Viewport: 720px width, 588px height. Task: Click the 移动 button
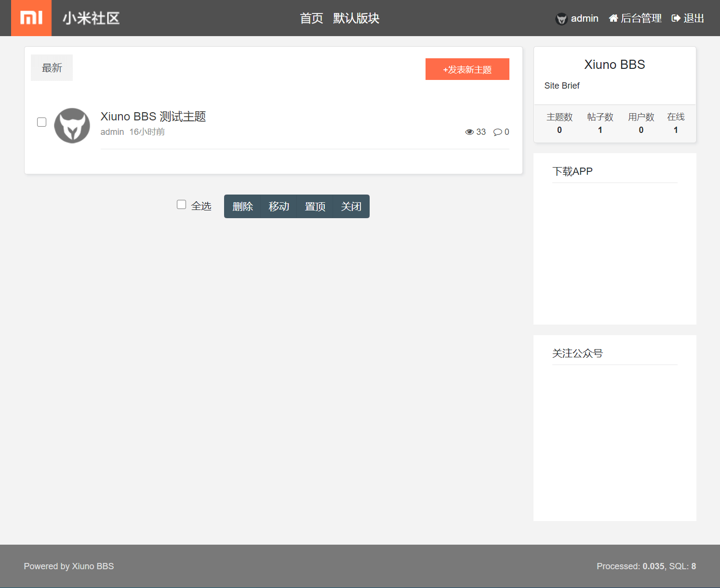[279, 207]
